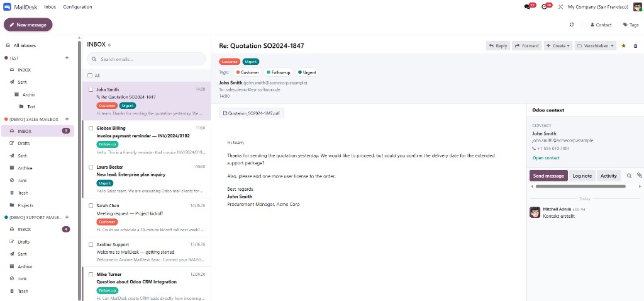The image size is (644, 301).
Task: Expand the Verschieben move dropdown
Action: pyautogui.click(x=596, y=45)
